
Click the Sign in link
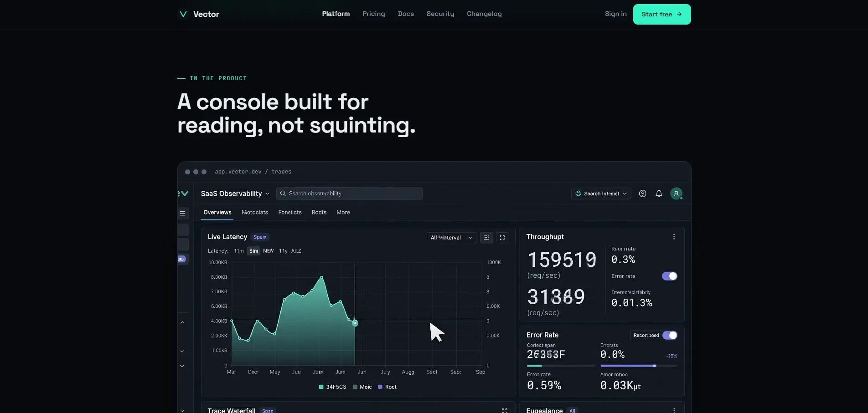(616, 14)
